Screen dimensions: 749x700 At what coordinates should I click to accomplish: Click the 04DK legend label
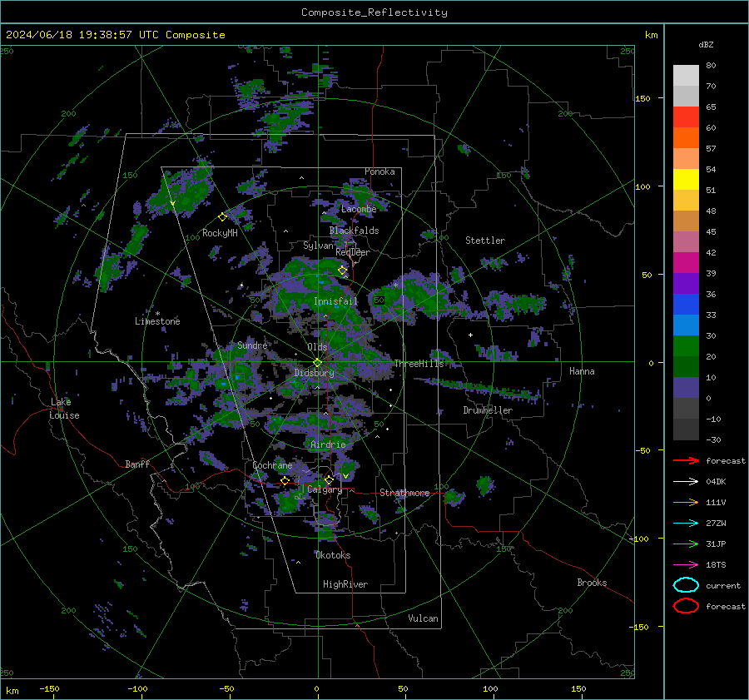coord(716,482)
